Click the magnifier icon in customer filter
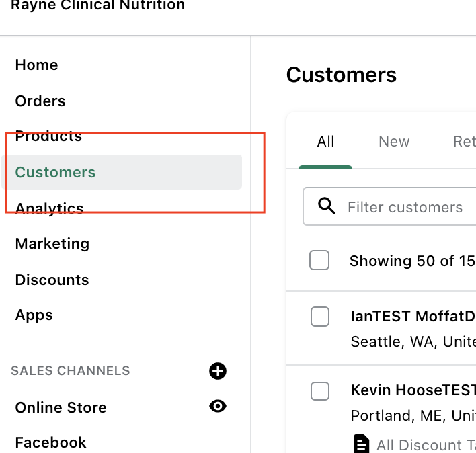The width and height of the screenshot is (476, 453). point(327,206)
